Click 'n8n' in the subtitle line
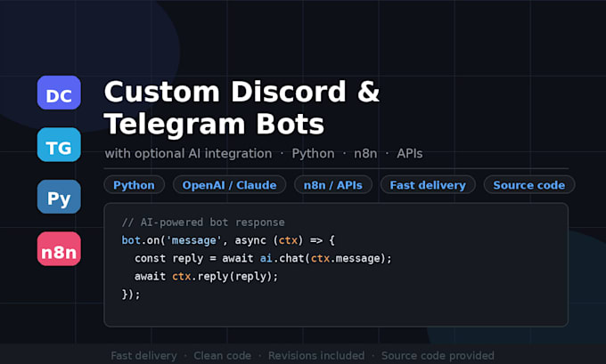This screenshot has height=364, width=606. pos(365,154)
